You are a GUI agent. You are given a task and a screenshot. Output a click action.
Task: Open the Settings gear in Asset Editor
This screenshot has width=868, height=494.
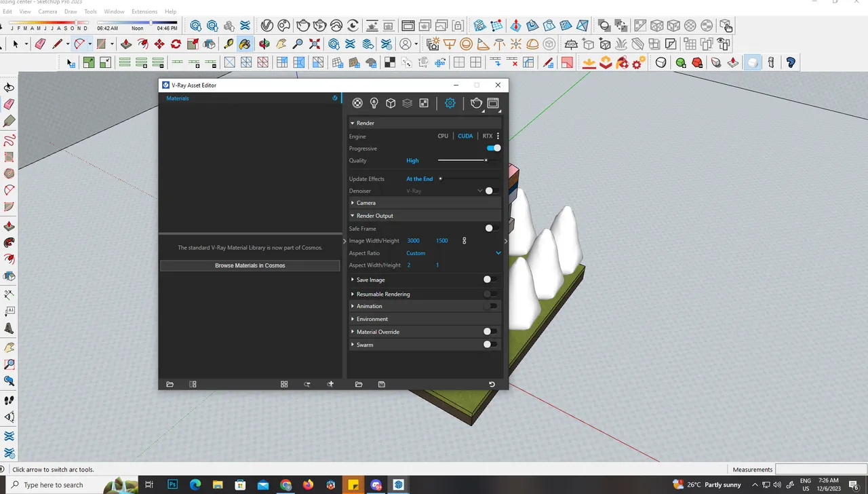click(450, 103)
